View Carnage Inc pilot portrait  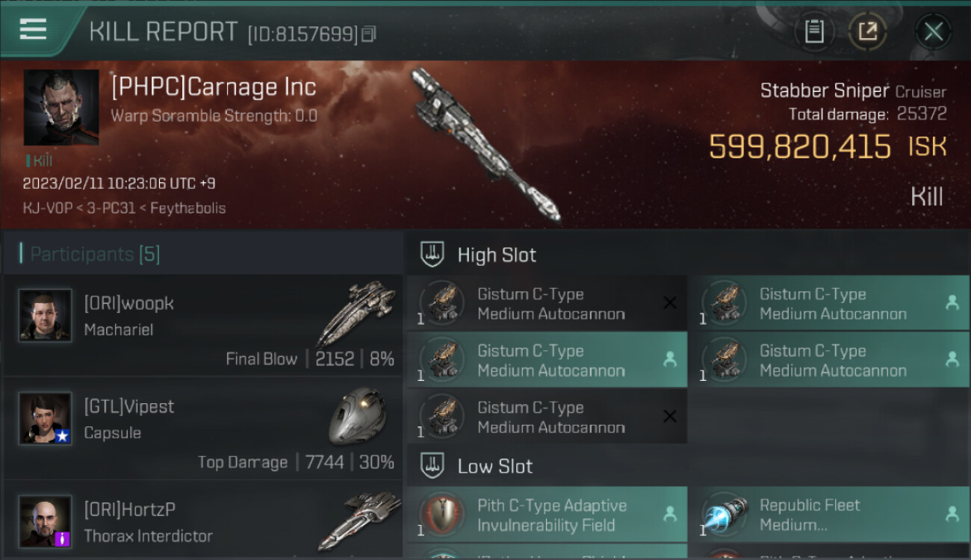click(61, 108)
